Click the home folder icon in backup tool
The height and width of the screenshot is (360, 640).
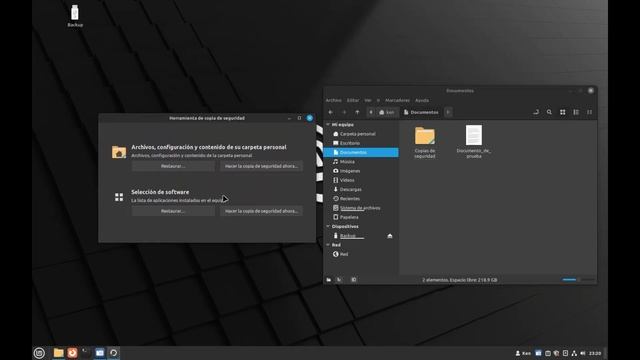click(119, 152)
